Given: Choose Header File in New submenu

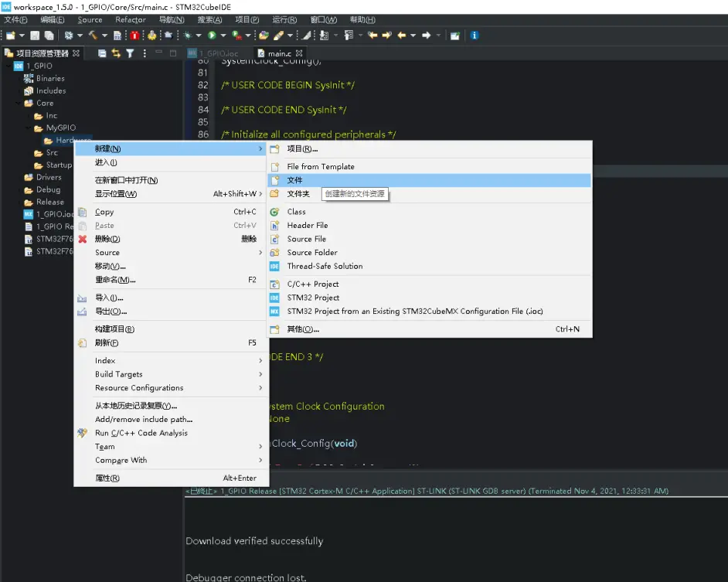Looking at the screenshot, I should click(x=430, y=225).
